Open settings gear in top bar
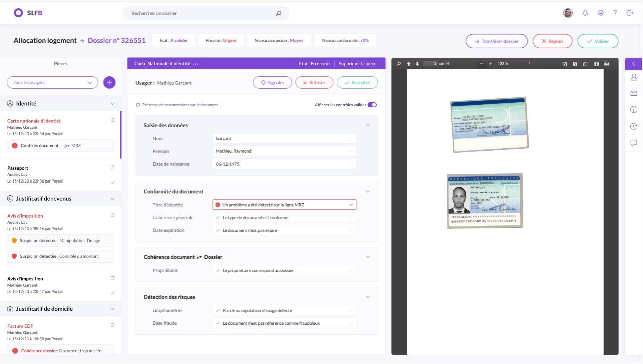 600,13
